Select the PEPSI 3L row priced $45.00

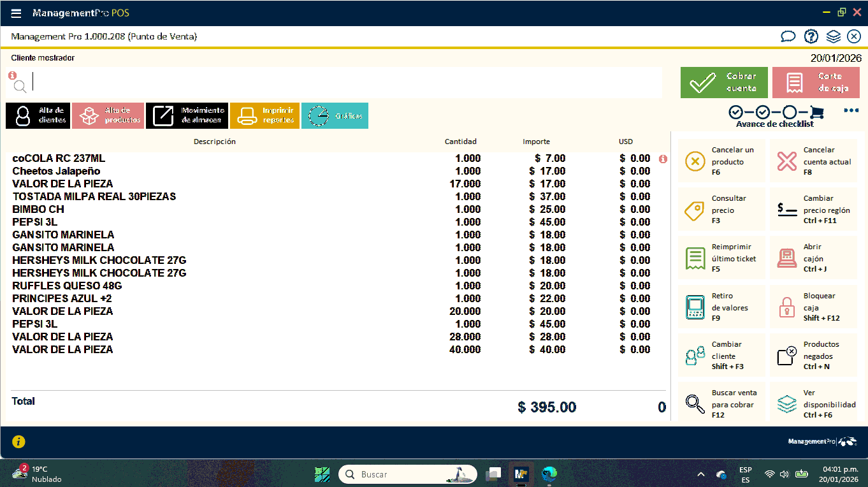35,222
